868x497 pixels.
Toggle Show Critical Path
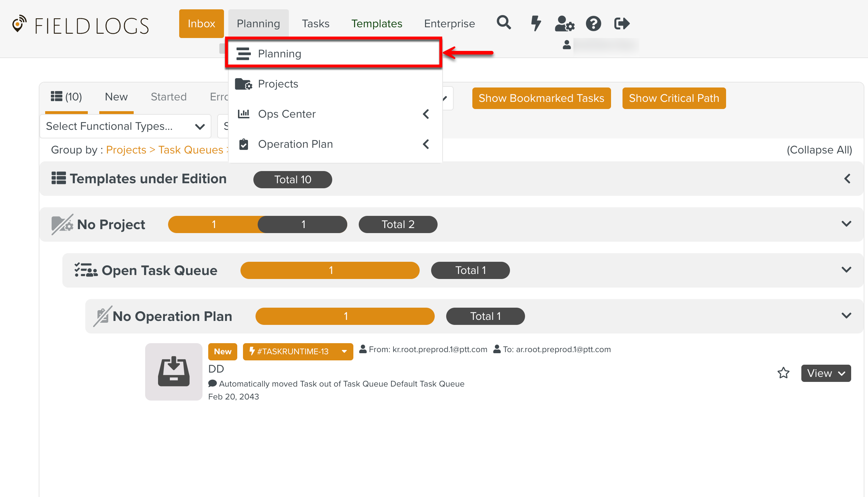click(x=674, y=98)
